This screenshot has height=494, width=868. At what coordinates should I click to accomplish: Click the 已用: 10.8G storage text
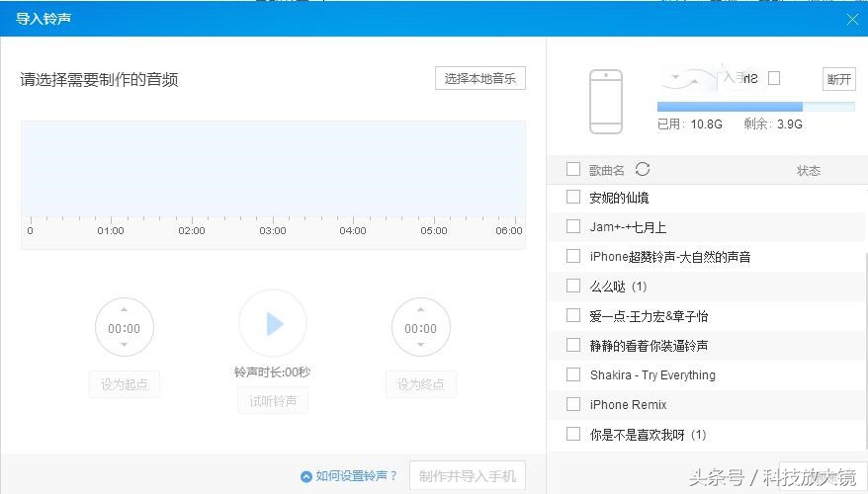click(x=690, y=123)
